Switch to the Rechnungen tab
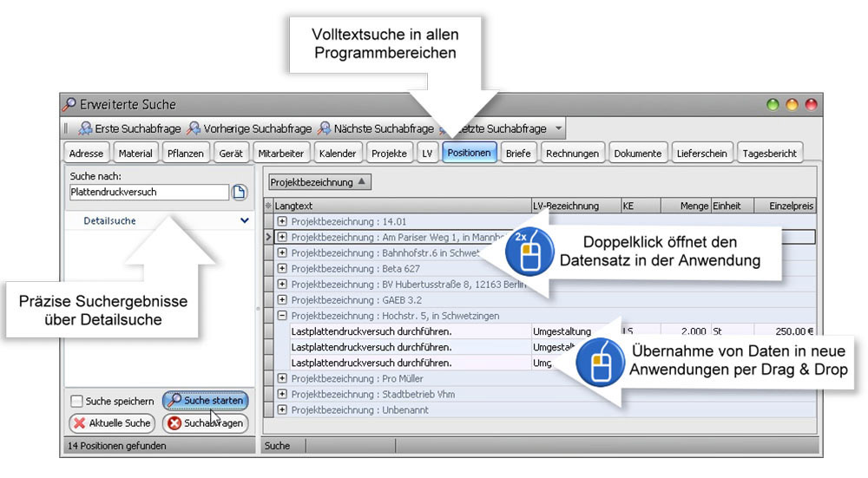 tap(572, 154)
